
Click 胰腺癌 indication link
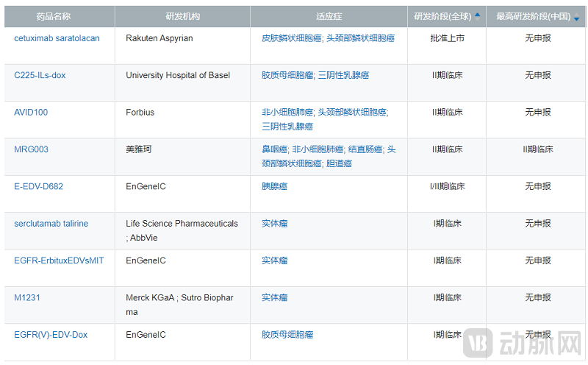point(274,187)
